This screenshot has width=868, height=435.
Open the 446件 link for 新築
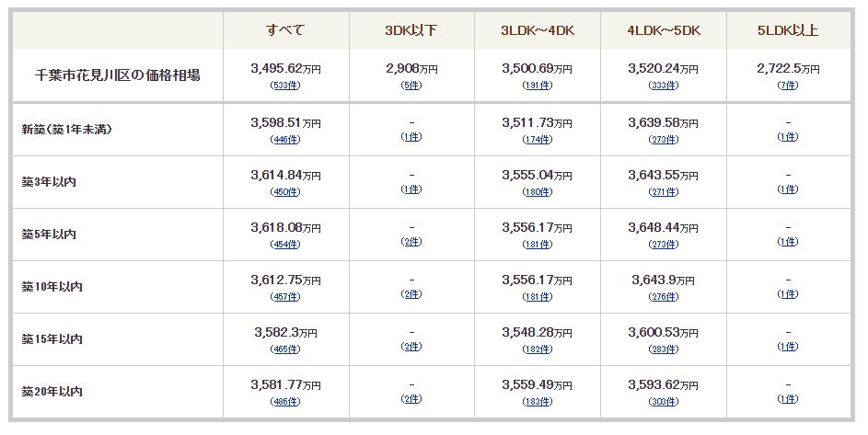(285, 140)
